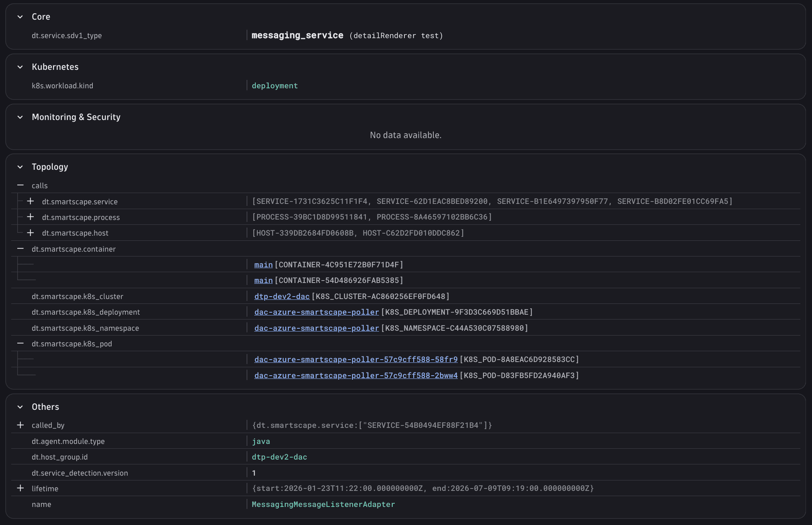Screen dimensions: 812x525
Task: Click the dt.service_detection.version field name
Action: point(80,473)
